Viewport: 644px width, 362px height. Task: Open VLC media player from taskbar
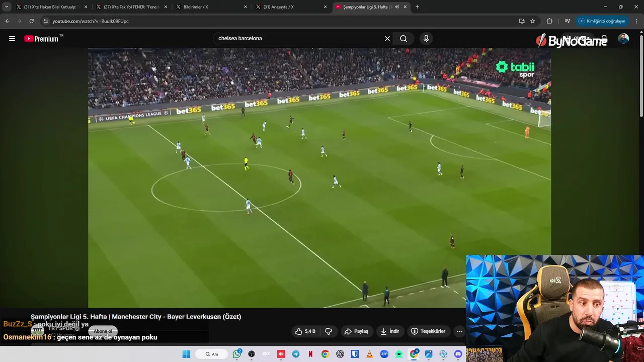coord(369,354)
